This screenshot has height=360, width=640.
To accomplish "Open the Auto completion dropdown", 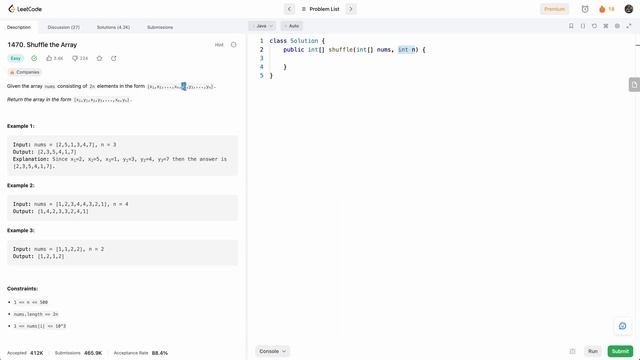I will coord(291,26).
